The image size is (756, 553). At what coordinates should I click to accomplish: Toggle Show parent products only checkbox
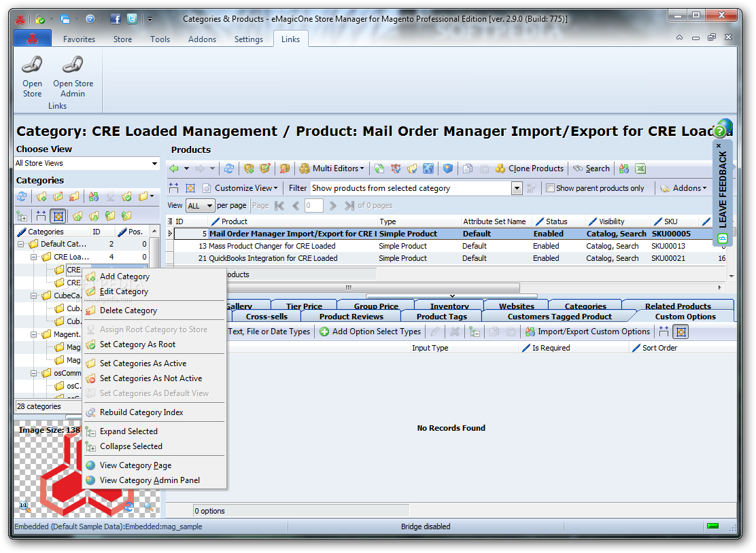[x=550, y=188]
